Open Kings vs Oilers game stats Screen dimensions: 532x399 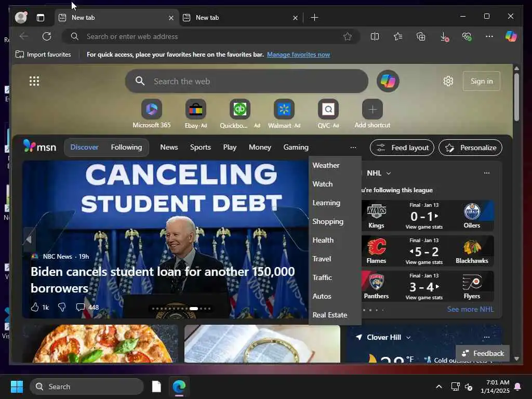pos(424,227)
